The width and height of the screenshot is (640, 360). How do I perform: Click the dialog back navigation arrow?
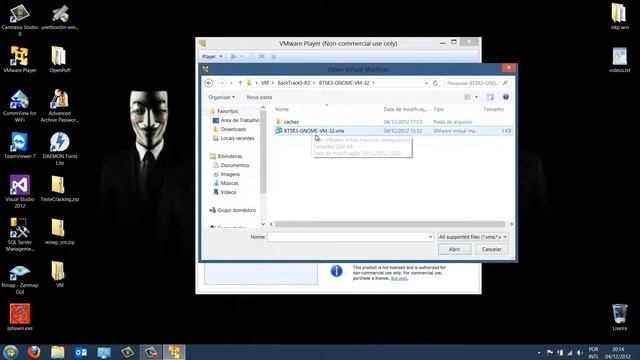pyautogui.click(x=209, y=83)
